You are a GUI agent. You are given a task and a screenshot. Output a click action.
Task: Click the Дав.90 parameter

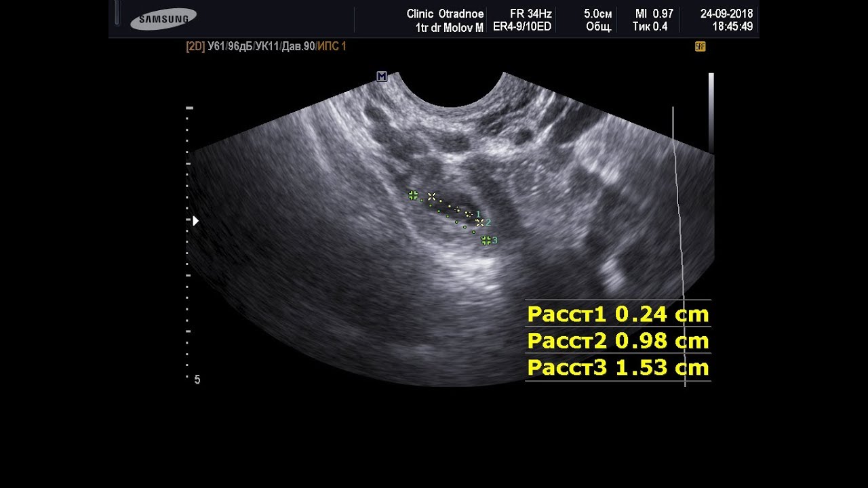click(x=299, y=47)
